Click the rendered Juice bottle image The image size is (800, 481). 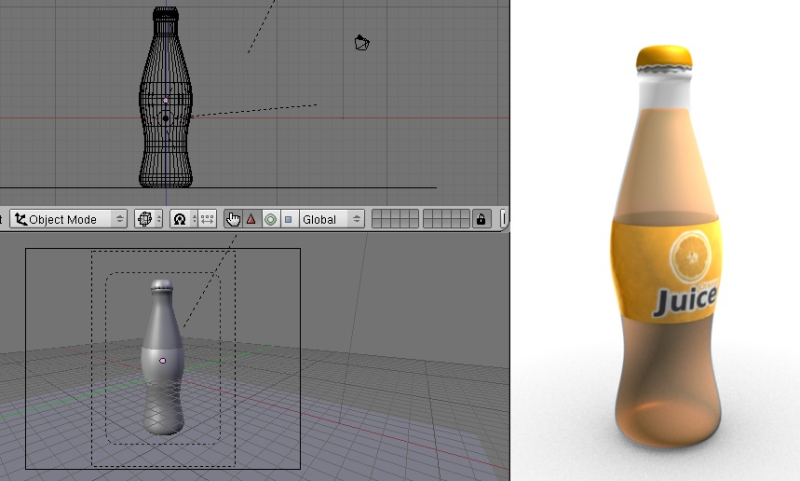pyautogui.click(x=666, y=247)
